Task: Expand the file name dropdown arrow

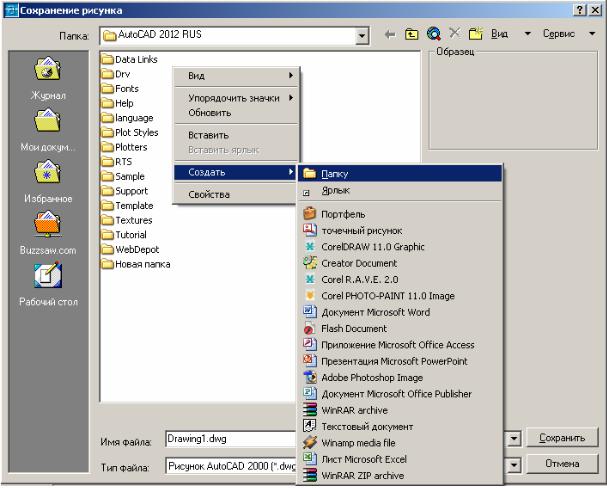Action: [x=513, y=439]
